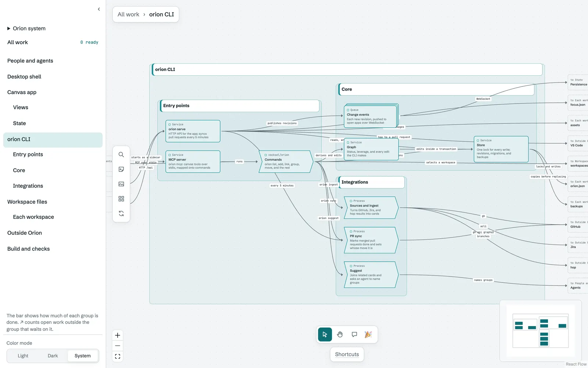Select the image tool icon
Viewport: 588px width, 368px height.
[121, 184]
